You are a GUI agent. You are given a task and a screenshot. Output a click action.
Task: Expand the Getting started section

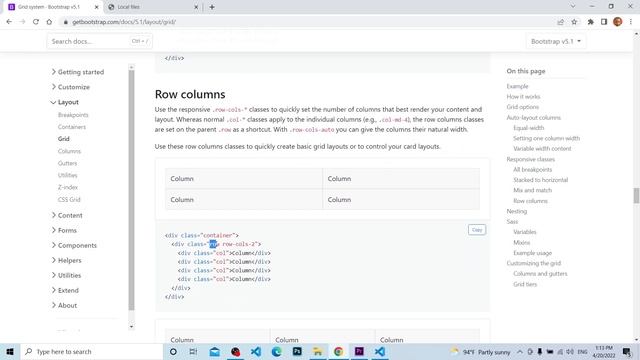pos(78,72)
